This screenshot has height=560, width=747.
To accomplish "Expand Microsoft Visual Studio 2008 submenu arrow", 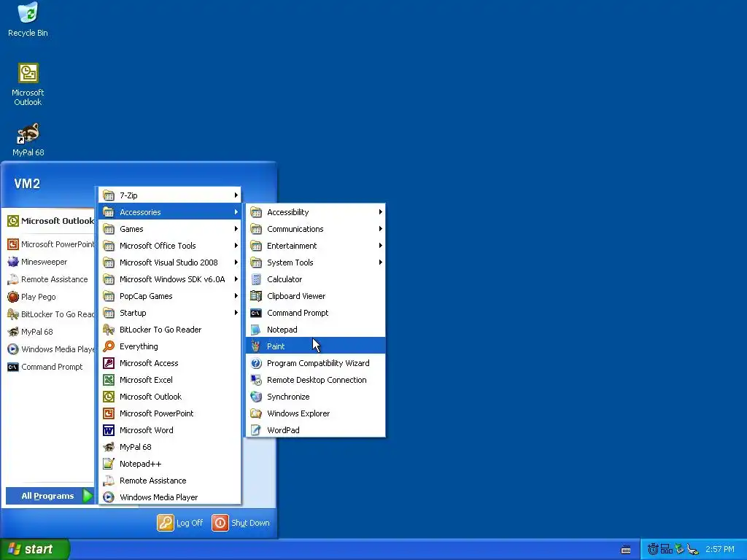I will tap(236, 262).
